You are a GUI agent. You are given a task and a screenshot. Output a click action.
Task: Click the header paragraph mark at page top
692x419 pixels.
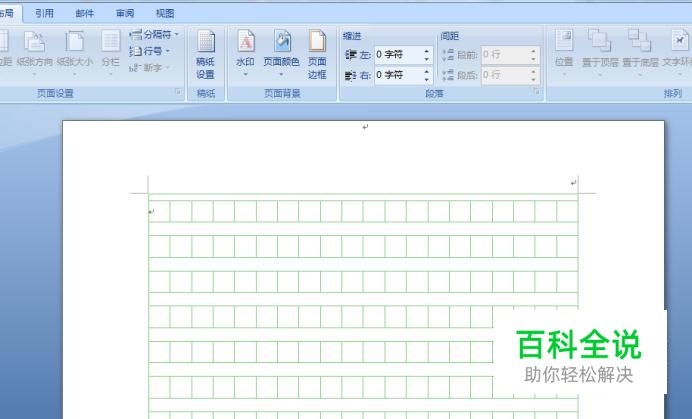(x=365, y=127)
